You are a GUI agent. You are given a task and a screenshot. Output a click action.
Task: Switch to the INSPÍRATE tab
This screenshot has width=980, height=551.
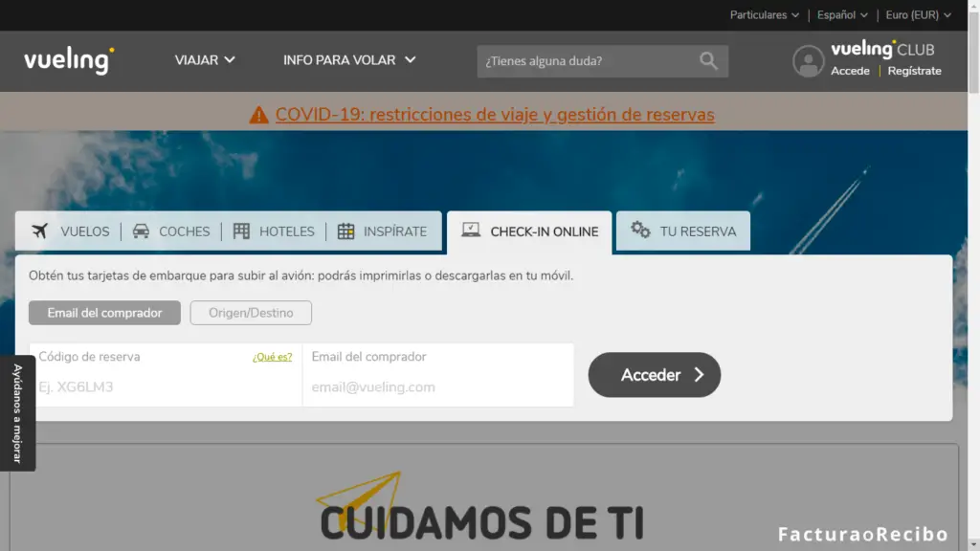(383, 231)
